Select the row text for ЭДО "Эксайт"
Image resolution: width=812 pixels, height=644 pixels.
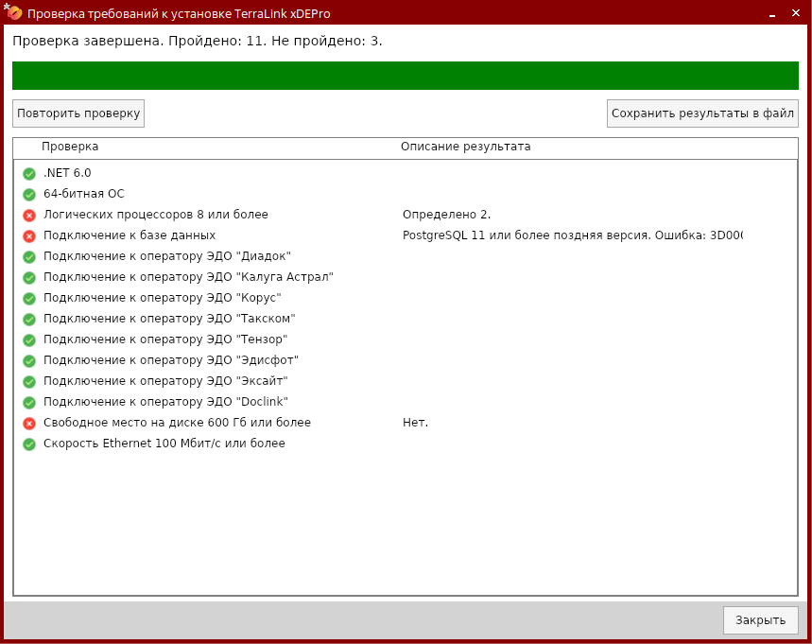click(x=165, y=381)
